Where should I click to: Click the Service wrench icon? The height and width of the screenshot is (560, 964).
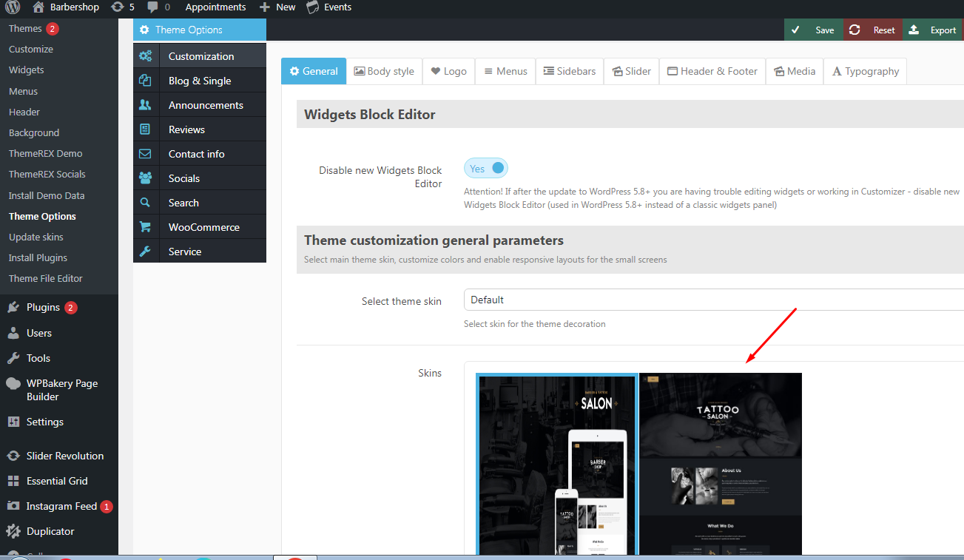146,252
